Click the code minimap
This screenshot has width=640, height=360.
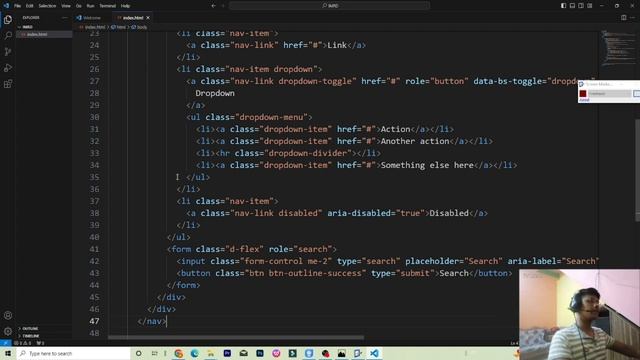(618, 49)
